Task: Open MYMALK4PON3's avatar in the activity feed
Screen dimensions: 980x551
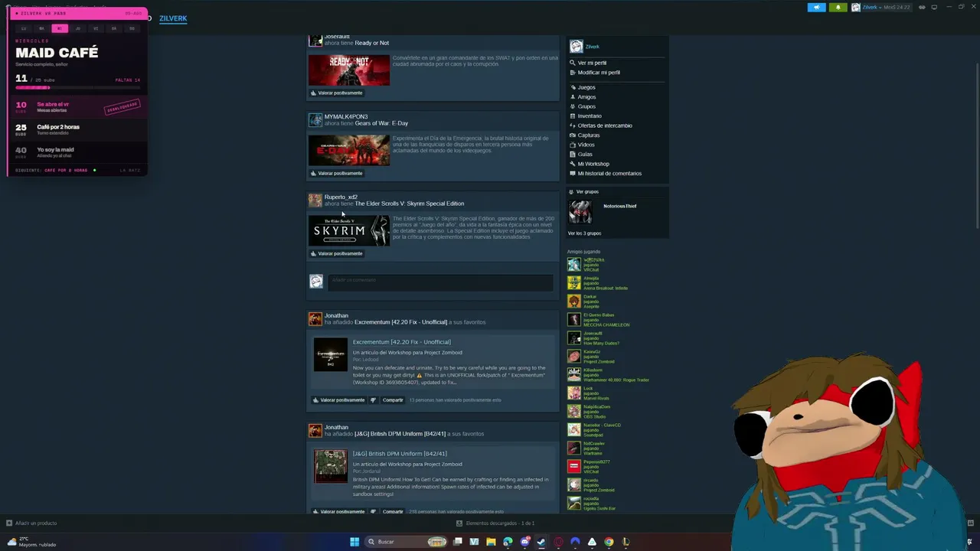Action: pos(315,120)
